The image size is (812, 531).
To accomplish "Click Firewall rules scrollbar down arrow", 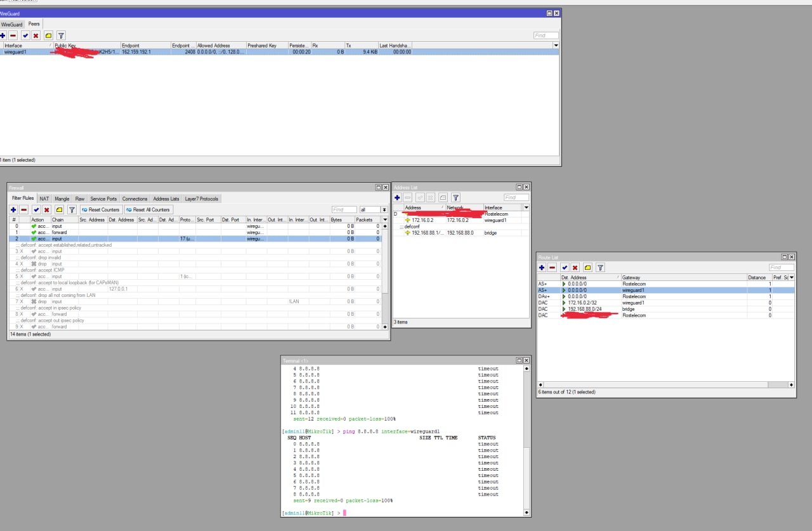I will point(385,327).
